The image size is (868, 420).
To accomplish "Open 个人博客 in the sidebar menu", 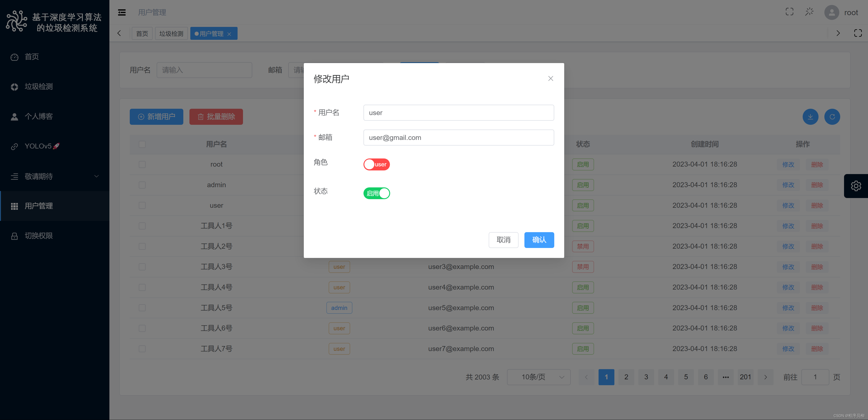I will pos(54,117).
